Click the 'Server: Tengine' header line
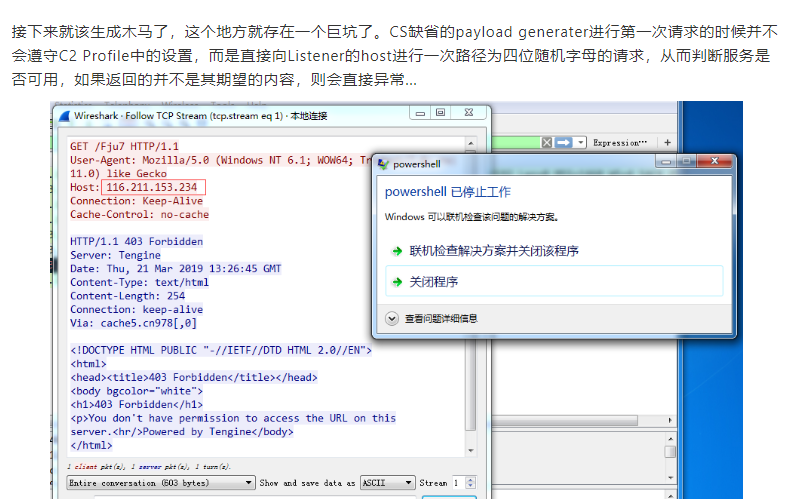The image size is (786, 499). point(115,255)
